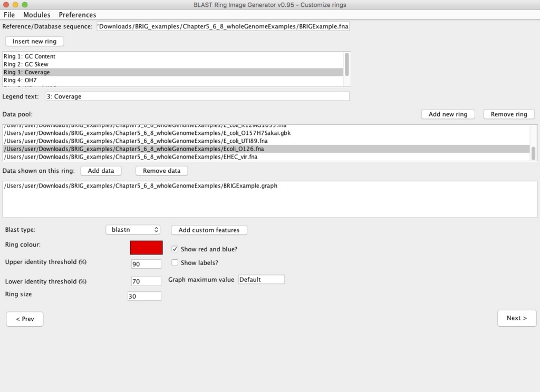Click the Remove data button
The width and height of the screenshot is (540, 392).
coord(161,171)
